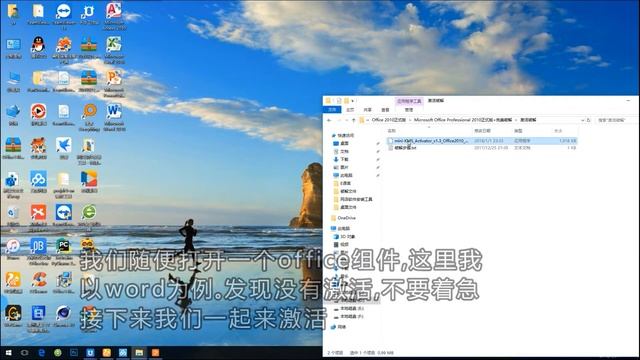Launch PyCharm from the desktop
This screenshot has width=640, height=360.
(x=64, y=251)
